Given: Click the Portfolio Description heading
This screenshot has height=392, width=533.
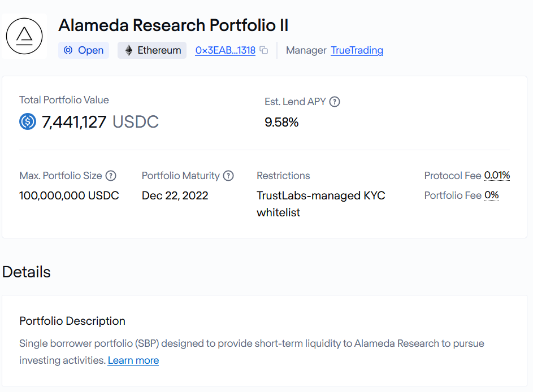Looking at the screenshot, I should coord(72,321).
